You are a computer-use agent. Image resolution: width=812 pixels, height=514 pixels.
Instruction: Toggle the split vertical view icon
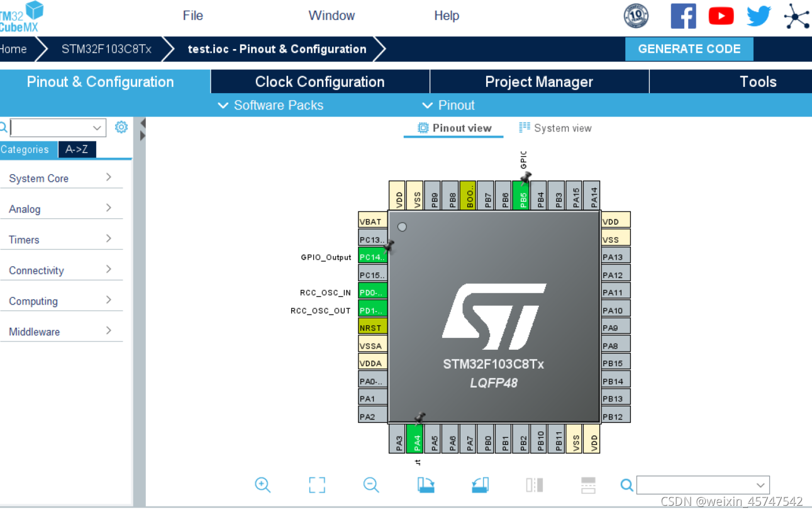coord(534,484)
